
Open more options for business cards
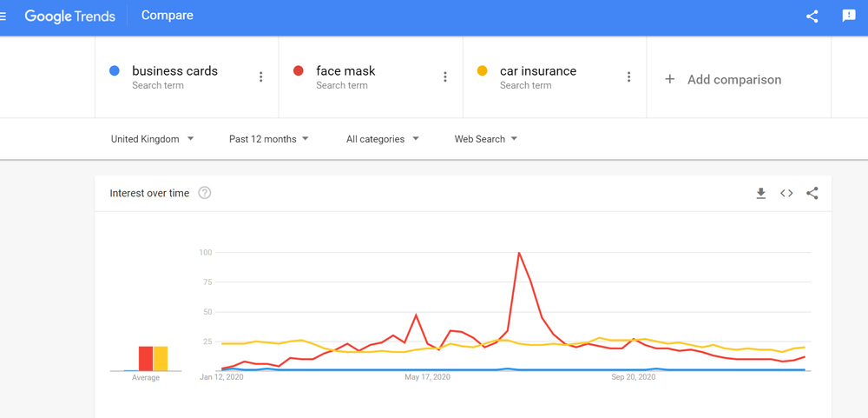(x=261, y=77)
